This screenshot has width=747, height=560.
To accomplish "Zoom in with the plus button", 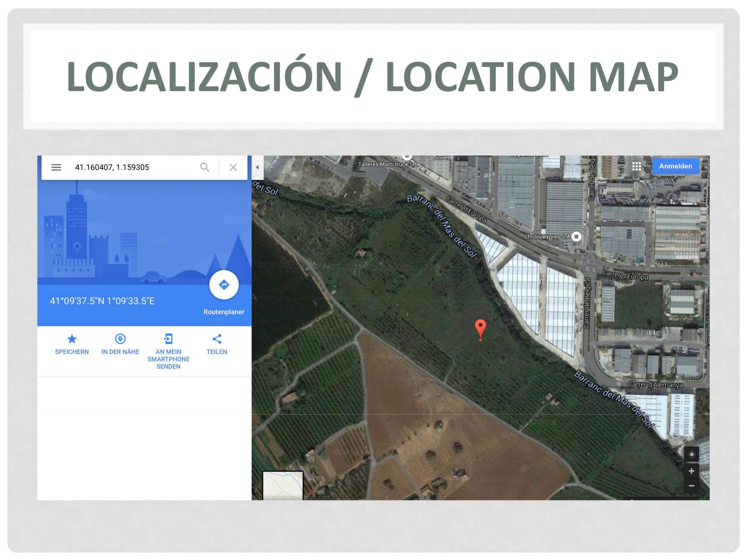I will click(x=691, y=471).
